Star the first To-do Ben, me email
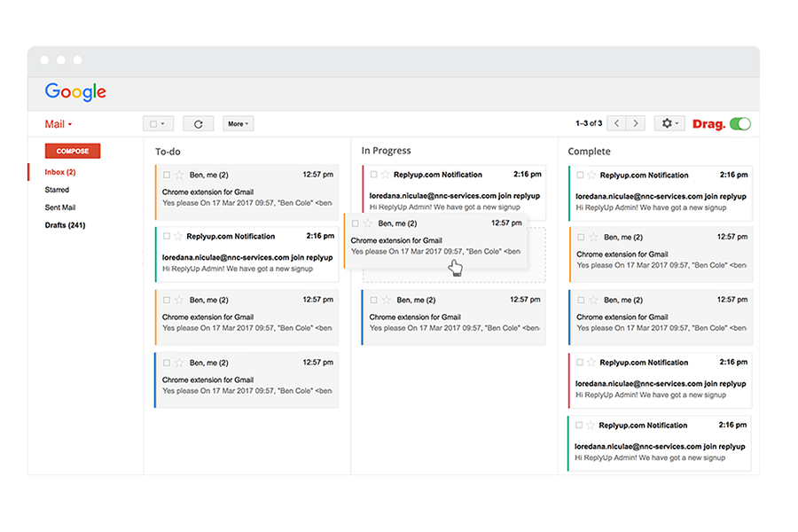This screenshot has height=532, width=798. pyautogui.click(x=179, y=176)
